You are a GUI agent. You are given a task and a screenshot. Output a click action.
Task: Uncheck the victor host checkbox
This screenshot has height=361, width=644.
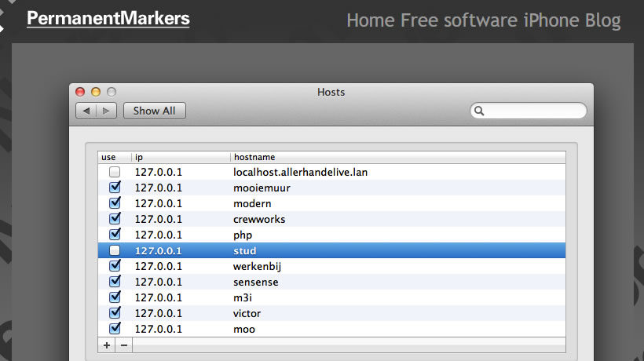coord(115,313)
